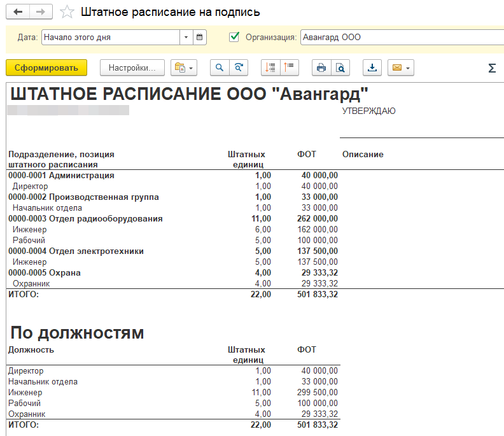Expand the Дата period dropdown arrow
The image size is (504, 436).
(x=186, y=38)
